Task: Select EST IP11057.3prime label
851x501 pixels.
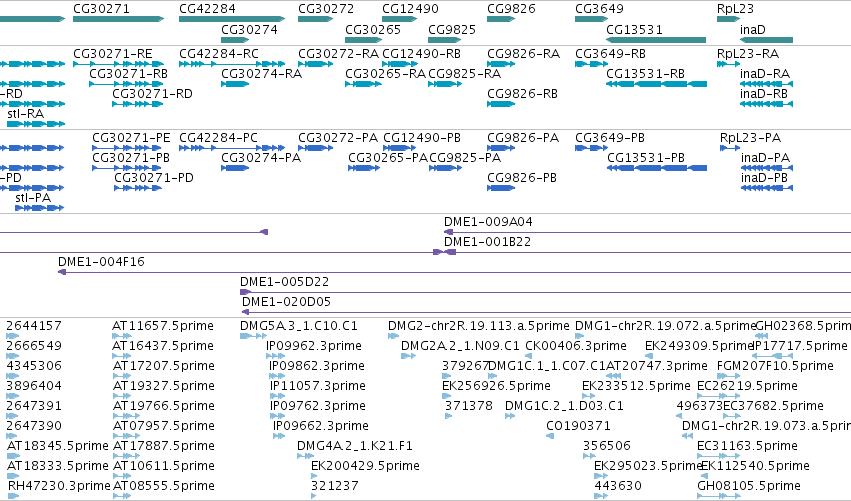Action: [x=318, y=386]
